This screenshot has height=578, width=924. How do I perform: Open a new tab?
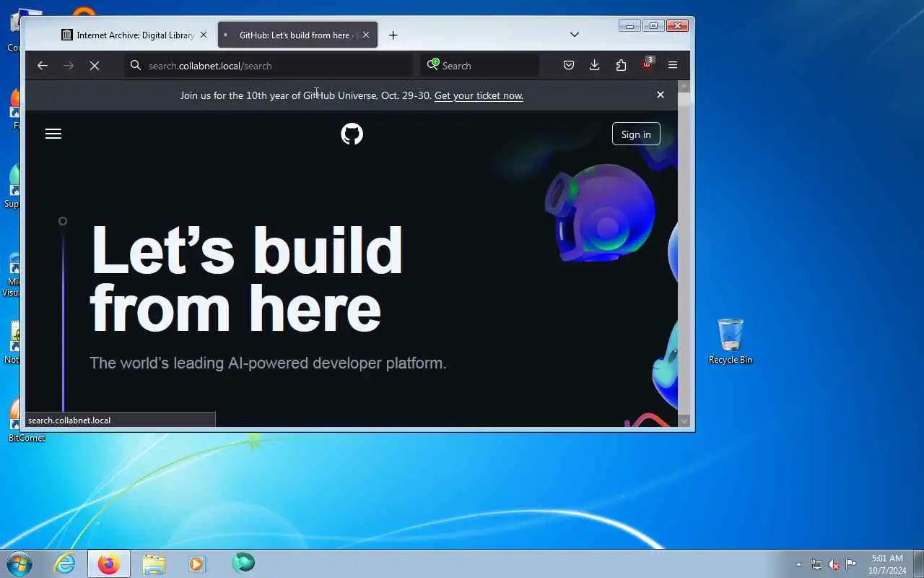point(393,35)
